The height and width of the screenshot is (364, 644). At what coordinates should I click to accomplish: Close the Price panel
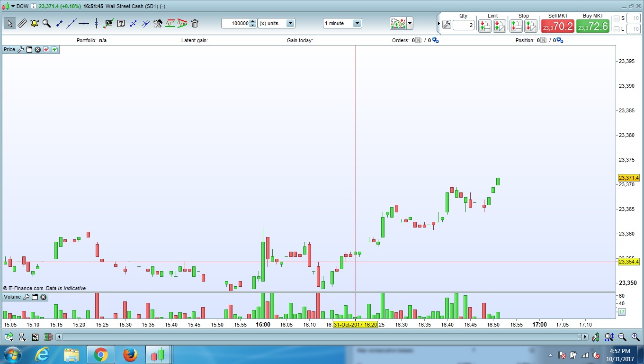point(37,49)
